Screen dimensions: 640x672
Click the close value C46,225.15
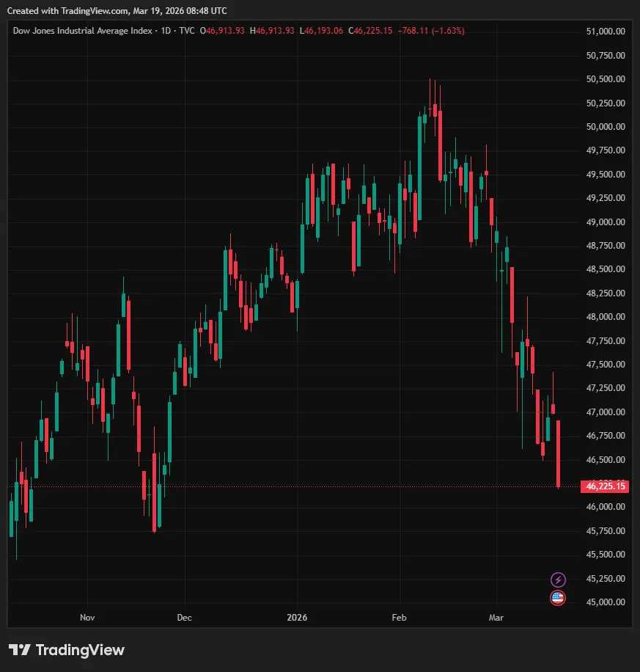click(370, 31)
